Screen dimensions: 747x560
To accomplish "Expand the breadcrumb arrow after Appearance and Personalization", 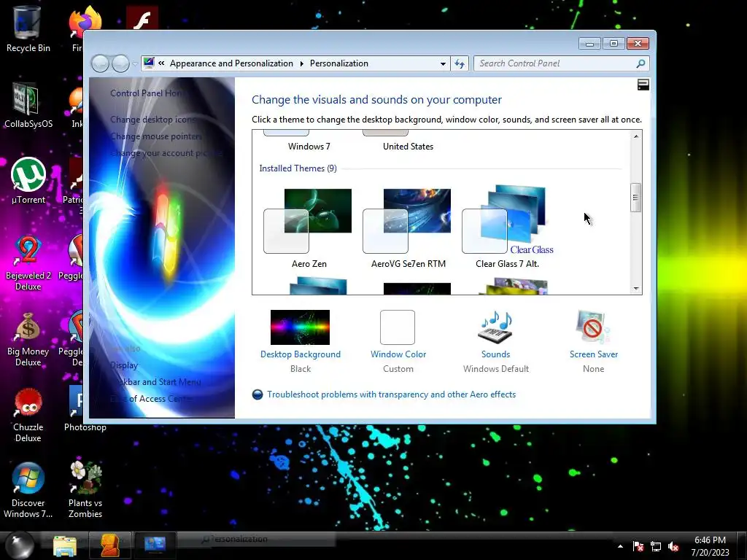I will point(301,64).
